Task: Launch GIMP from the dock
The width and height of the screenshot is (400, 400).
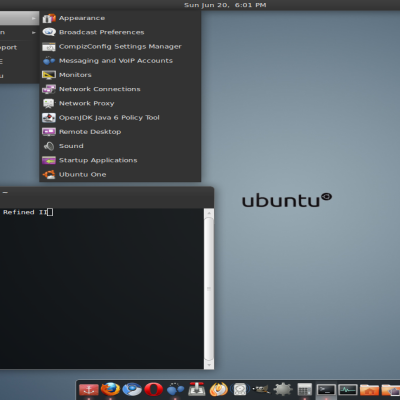Action: click(261, 389)
